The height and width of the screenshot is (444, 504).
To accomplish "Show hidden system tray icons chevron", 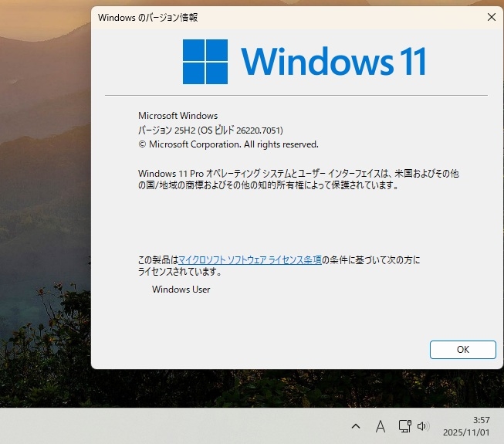I will tap(356, 426).
